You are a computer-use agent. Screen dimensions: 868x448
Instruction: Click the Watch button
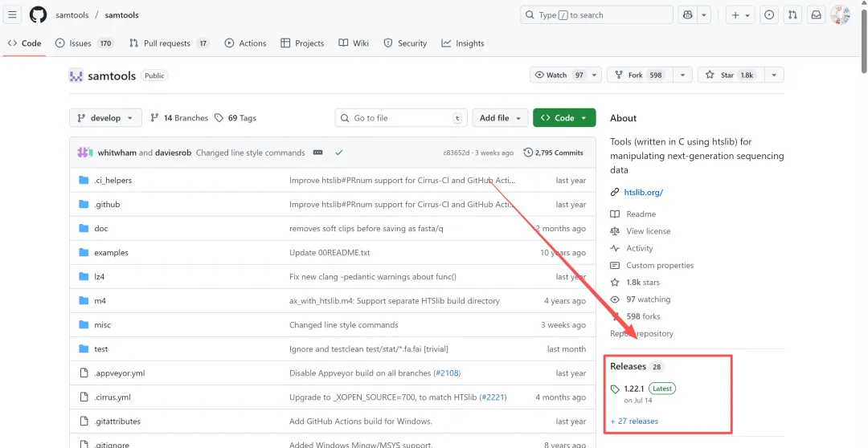[x=559, y=75]
